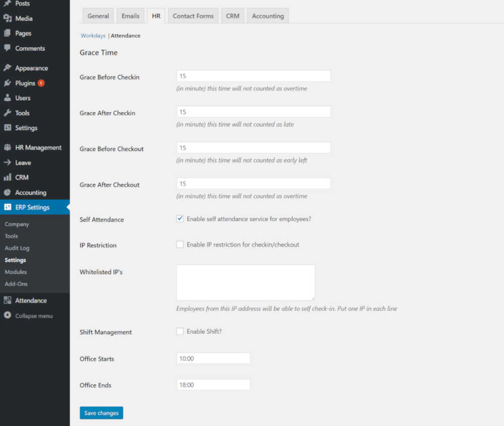Click inside the Whitelisted IP's textarea
Screen dimensions: 504x426
tap(245, 282)
